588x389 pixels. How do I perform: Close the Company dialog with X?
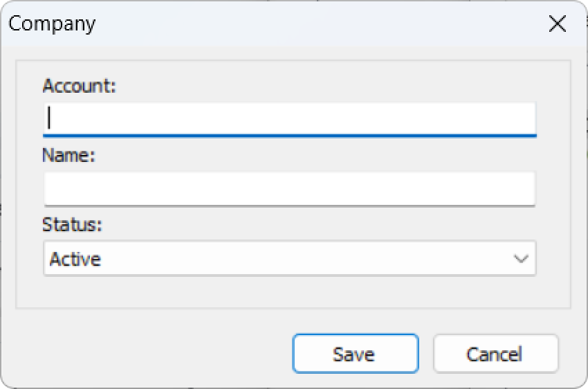pos(557,24)
